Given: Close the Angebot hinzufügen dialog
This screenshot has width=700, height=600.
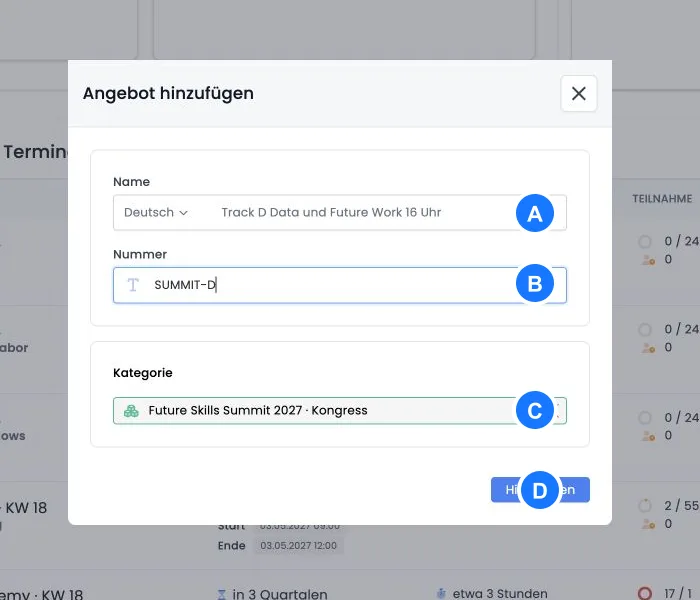Looking at the screenshot, I should click(579, 93).
